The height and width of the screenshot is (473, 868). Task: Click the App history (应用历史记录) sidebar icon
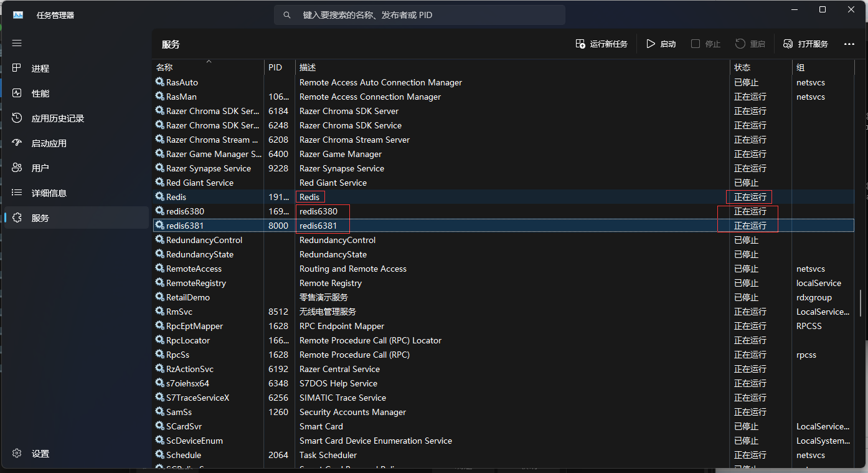[x=17, y=118]
